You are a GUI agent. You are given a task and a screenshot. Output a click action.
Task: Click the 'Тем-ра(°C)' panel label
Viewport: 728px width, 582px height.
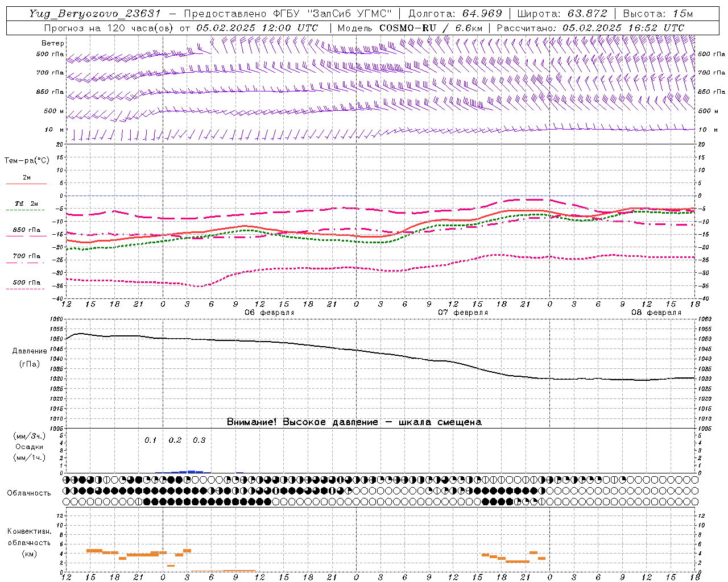(x=27, y=161)
